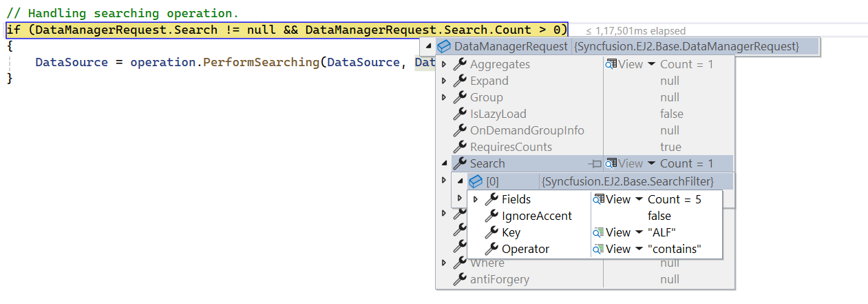Click the elapsed time PerfTip link
The width and height of the screenshot is (868, 304).
point(635,30)
